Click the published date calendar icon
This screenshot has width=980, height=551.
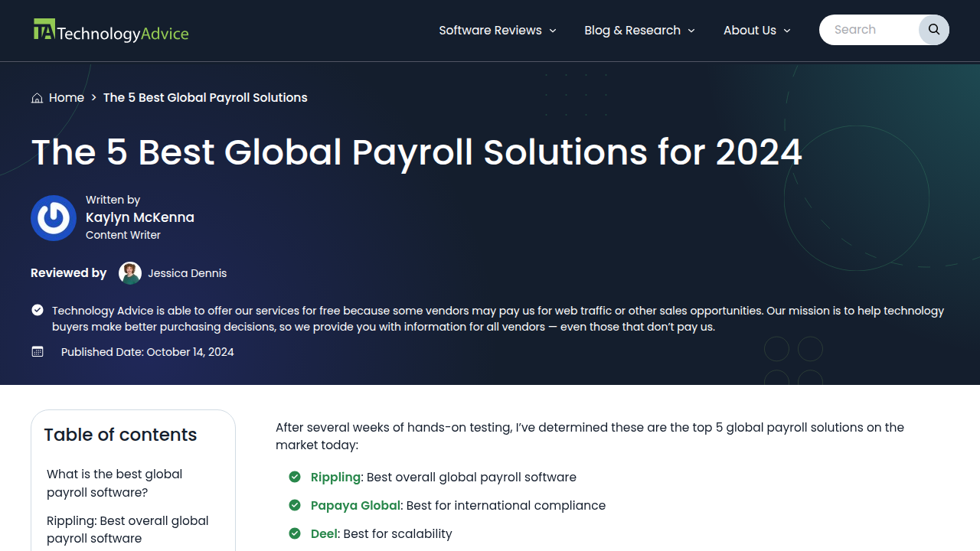[38, 352]
